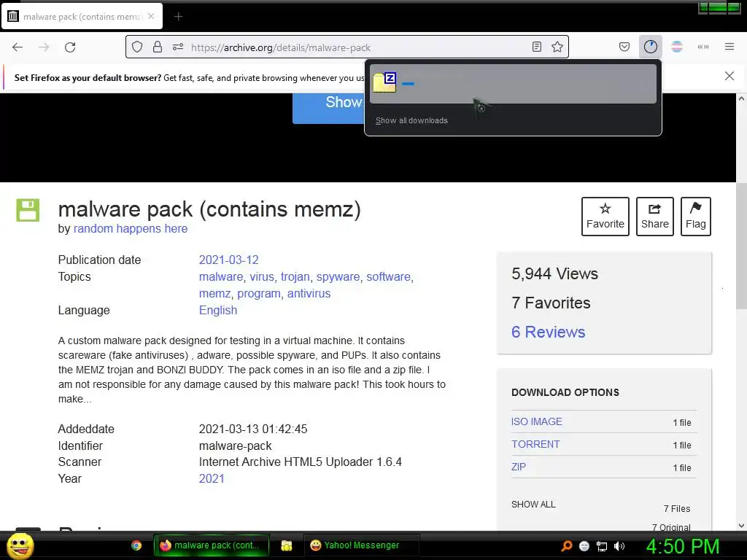This screenshot has height=560, width=747.
Task: Open the Firefox hamburger application menu
Action: (729, 47)
